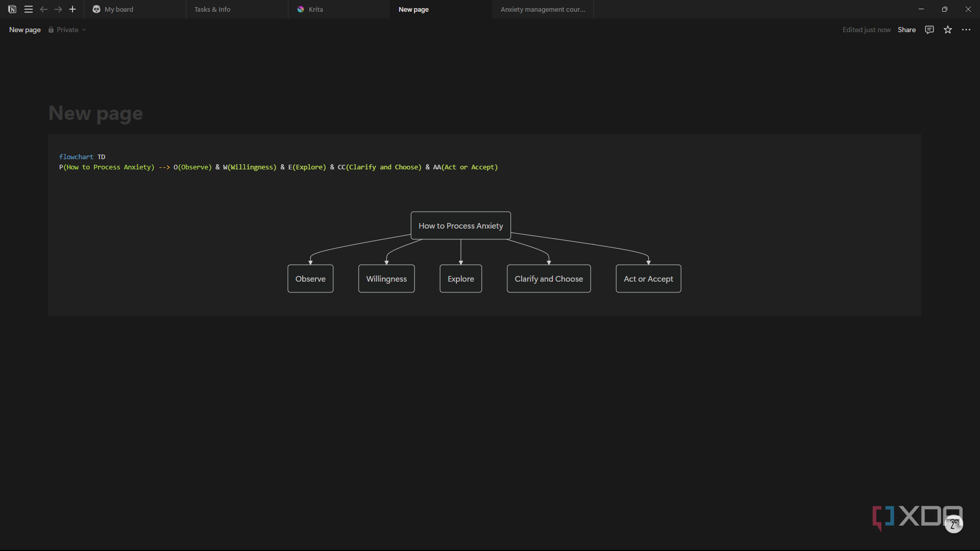Open the Anxiety management course tab
The image size is (980, 551).
click(x=543, y=9)
